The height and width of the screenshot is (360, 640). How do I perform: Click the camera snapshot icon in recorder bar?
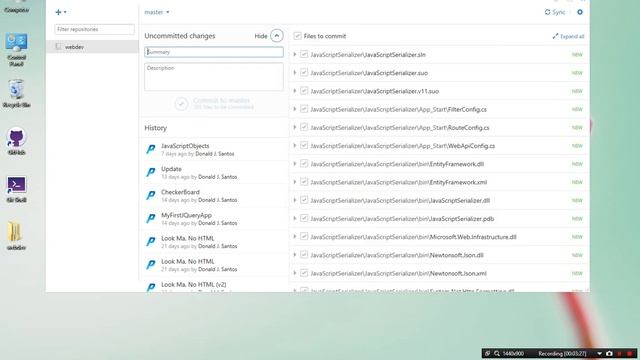[609, 353]
